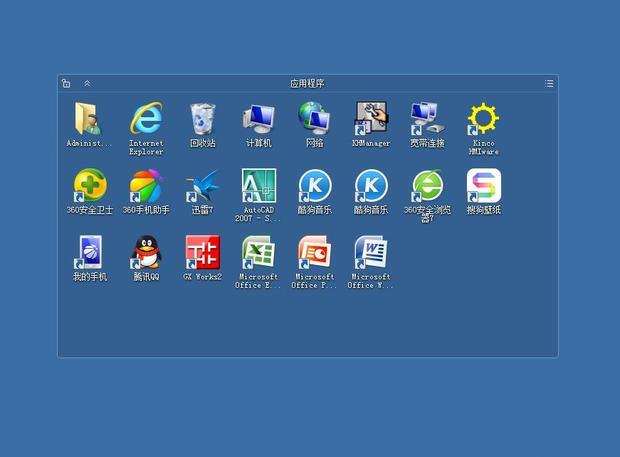Launch the 360安全卫士 shortcut
The width and height of the screenshot is (620, 457).
[x=90, y=185]
